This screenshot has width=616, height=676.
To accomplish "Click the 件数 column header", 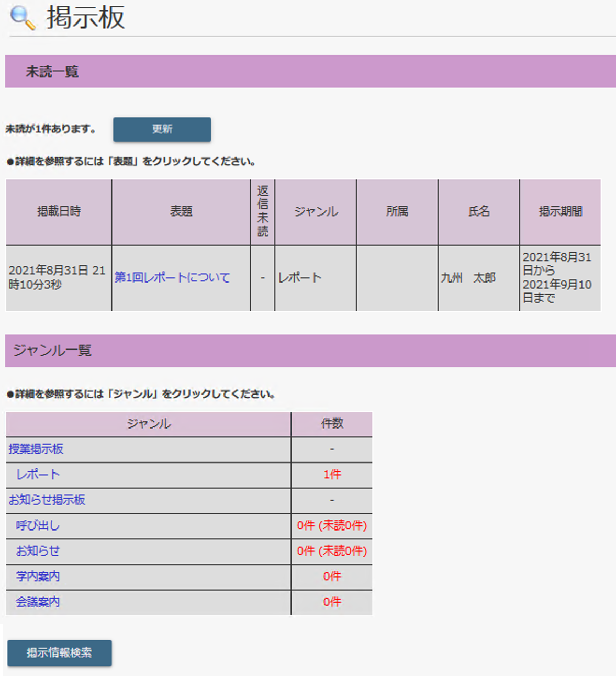I will 332,424.
